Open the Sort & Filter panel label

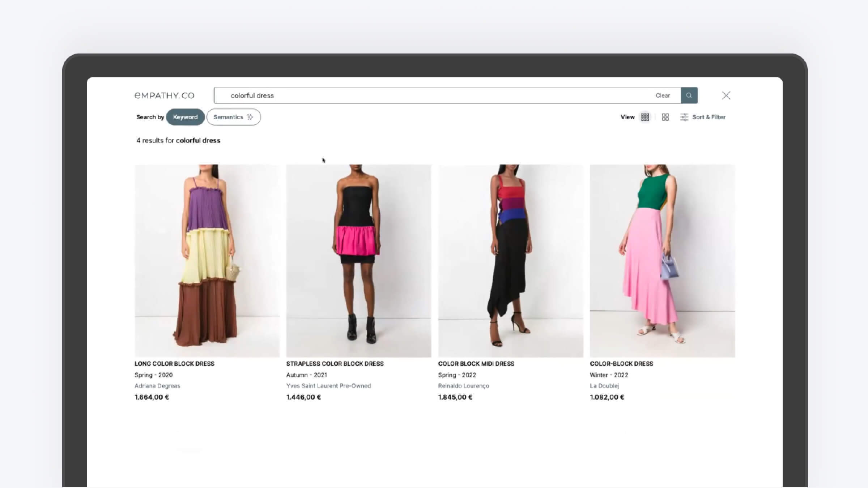pos(709,117)
